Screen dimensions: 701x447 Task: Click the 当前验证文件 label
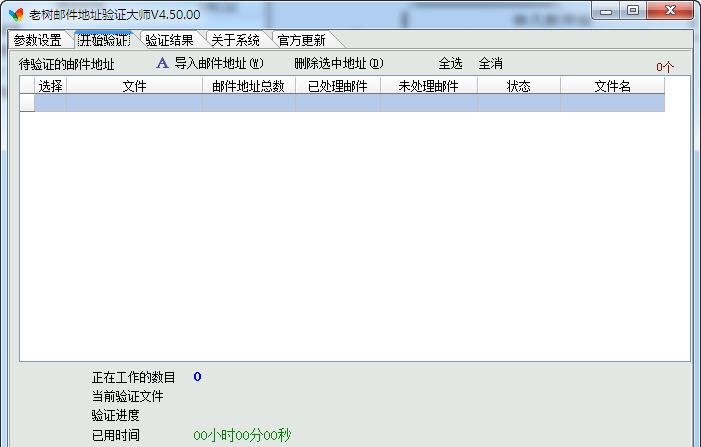[x=127, y=396]
